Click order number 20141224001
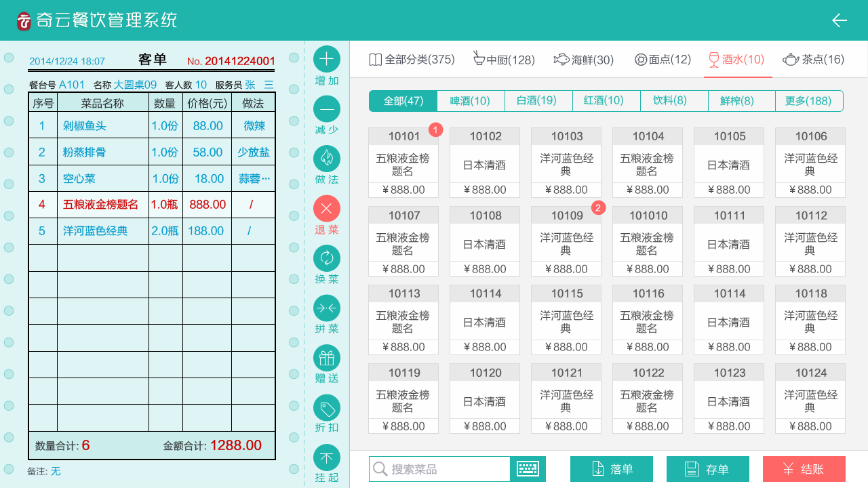This screenshot has width=868, height=488. [240, 61]
